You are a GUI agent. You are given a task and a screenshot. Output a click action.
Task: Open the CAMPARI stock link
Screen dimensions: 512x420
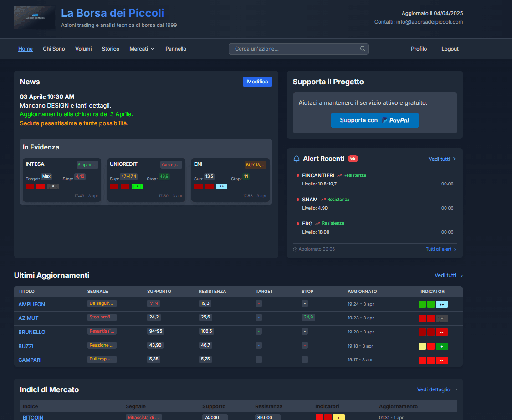tap(30, 360)
